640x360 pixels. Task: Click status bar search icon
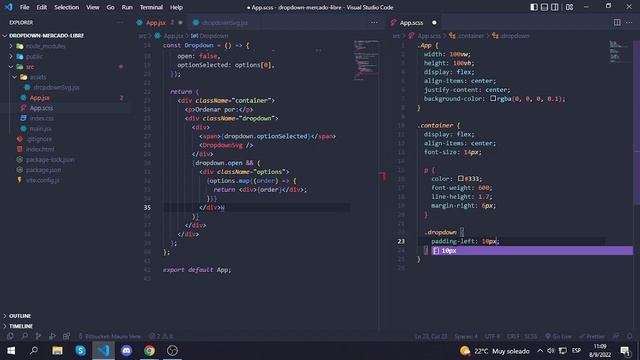click(24, 336)
